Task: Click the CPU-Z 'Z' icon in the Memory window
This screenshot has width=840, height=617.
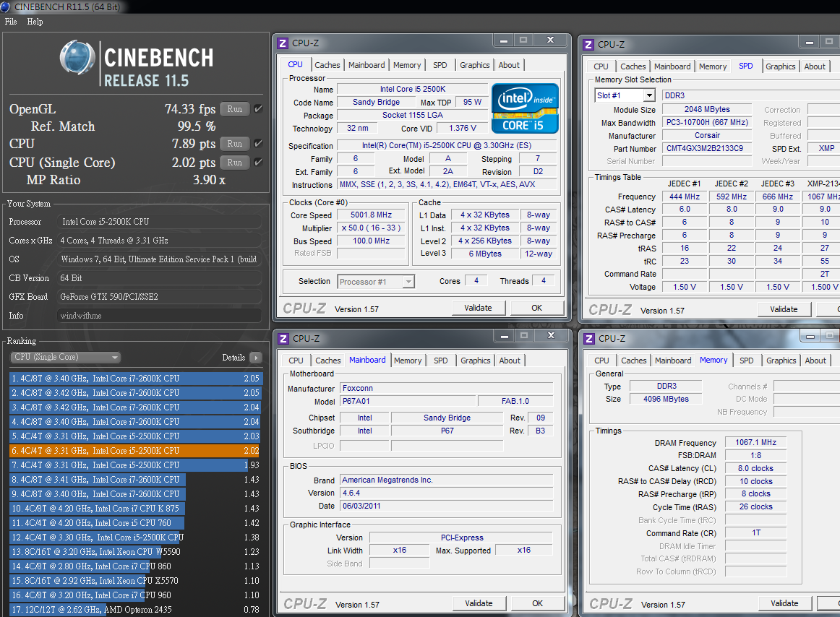Action: click(589, 339)
